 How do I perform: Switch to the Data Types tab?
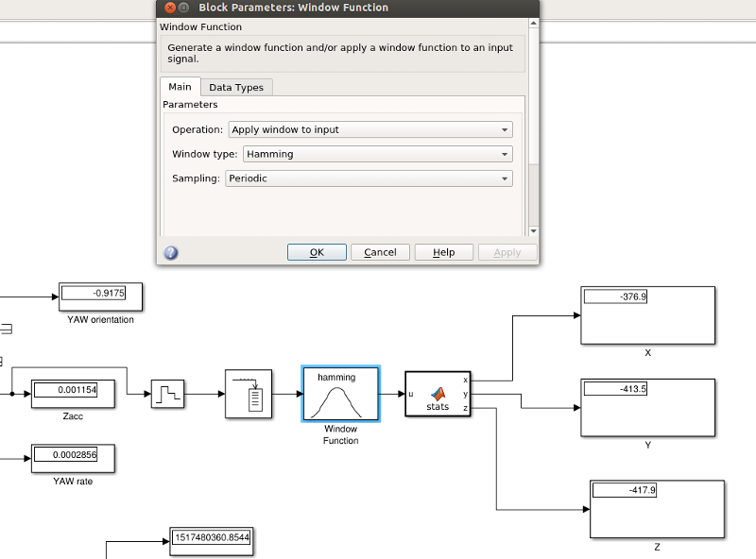pyautogui.click(x=236, y=86)
